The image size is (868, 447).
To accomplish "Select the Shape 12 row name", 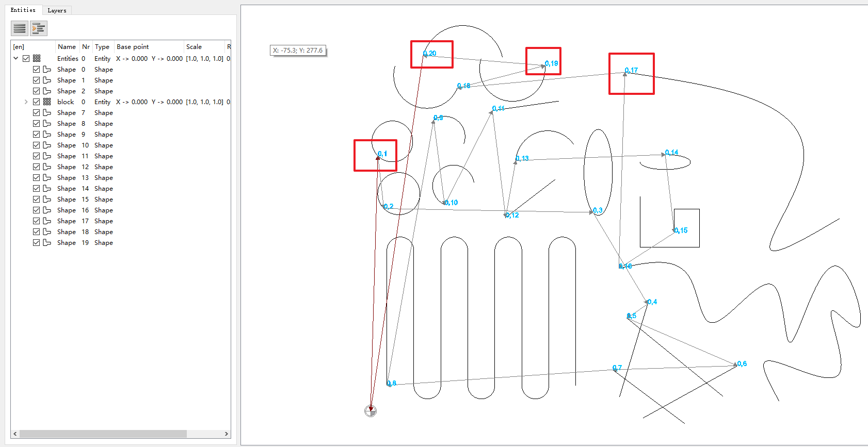I will pyautogui.click(x=67, y=167).
